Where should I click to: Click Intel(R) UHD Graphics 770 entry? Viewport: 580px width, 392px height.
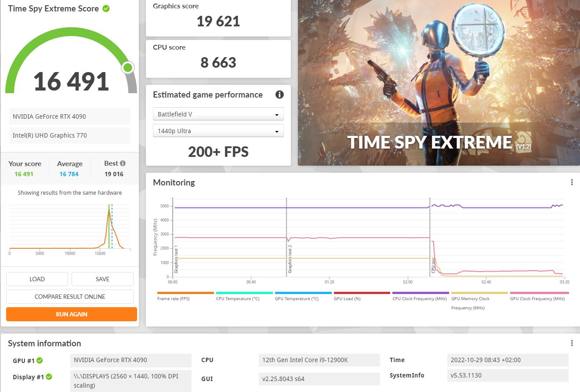coord(70,135)
